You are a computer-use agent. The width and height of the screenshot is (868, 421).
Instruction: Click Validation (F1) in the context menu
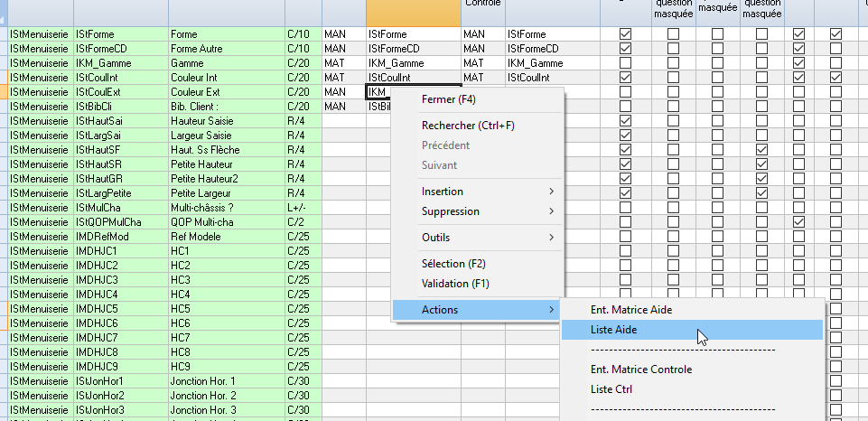coord(456,284)
